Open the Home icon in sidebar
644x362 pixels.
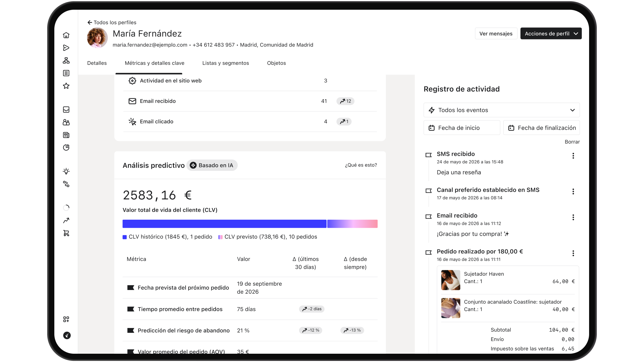[x=66, y=35]
